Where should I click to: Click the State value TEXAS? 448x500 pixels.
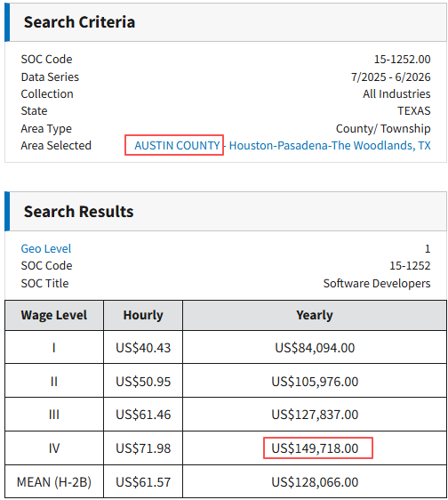[x=414, y=111]
